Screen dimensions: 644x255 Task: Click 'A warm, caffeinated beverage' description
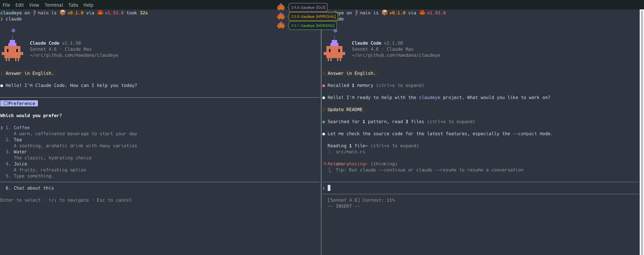coord(75,134)
